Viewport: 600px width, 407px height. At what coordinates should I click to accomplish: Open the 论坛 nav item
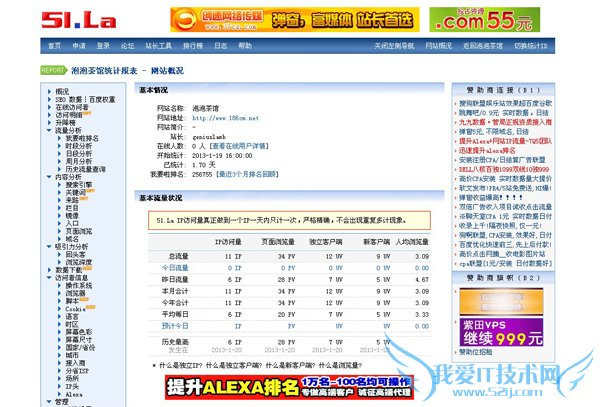pos(127,46)
